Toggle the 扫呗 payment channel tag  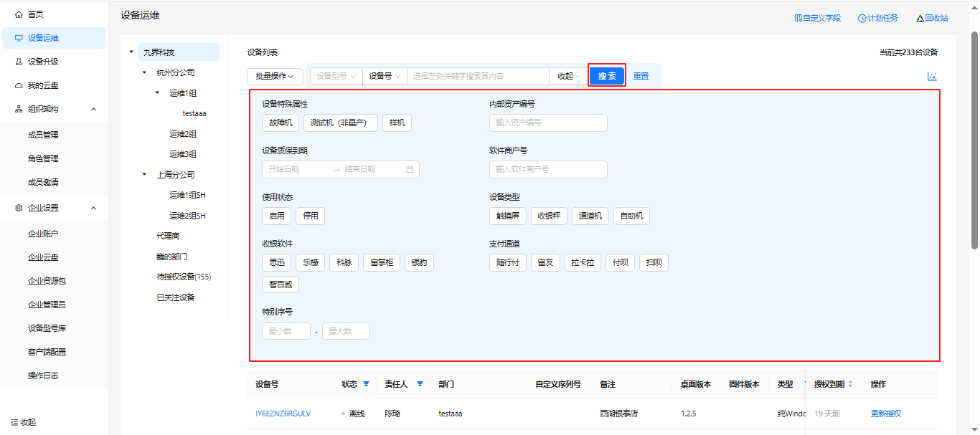[654, 262]
